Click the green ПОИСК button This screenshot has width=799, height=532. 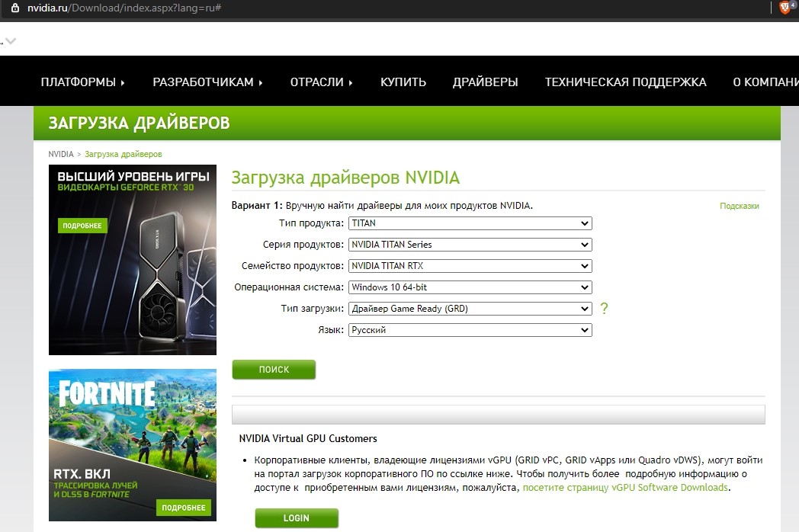click(274, 370)
